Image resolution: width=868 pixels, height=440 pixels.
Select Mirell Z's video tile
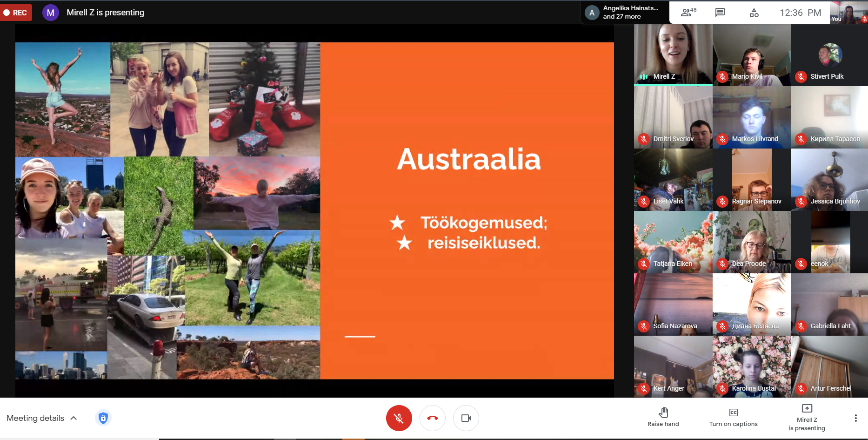pos(673,55)
